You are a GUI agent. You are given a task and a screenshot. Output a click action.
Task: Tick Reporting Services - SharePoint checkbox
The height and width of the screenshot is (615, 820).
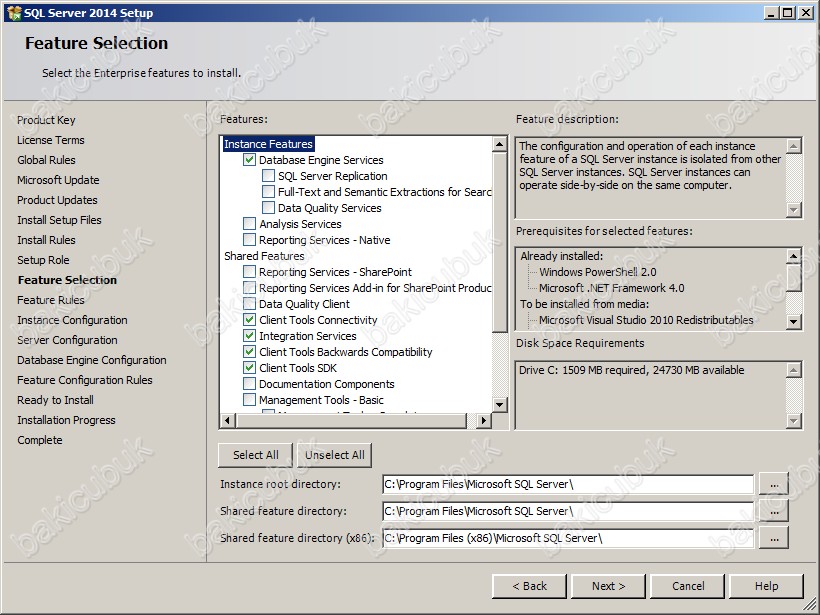pyautogui.click(x=249, y=272)
